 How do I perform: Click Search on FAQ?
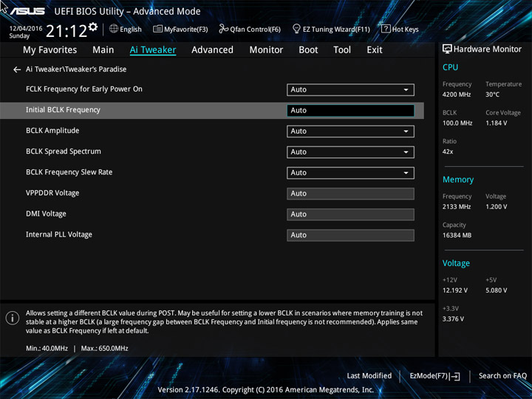[502, 376]
